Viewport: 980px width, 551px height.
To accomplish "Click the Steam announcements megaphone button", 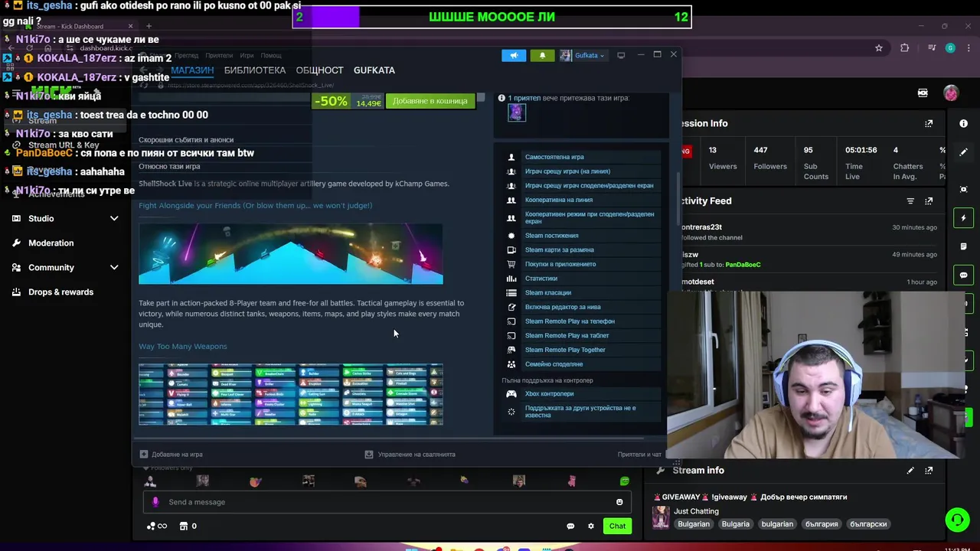I will [x=514, y=55].
